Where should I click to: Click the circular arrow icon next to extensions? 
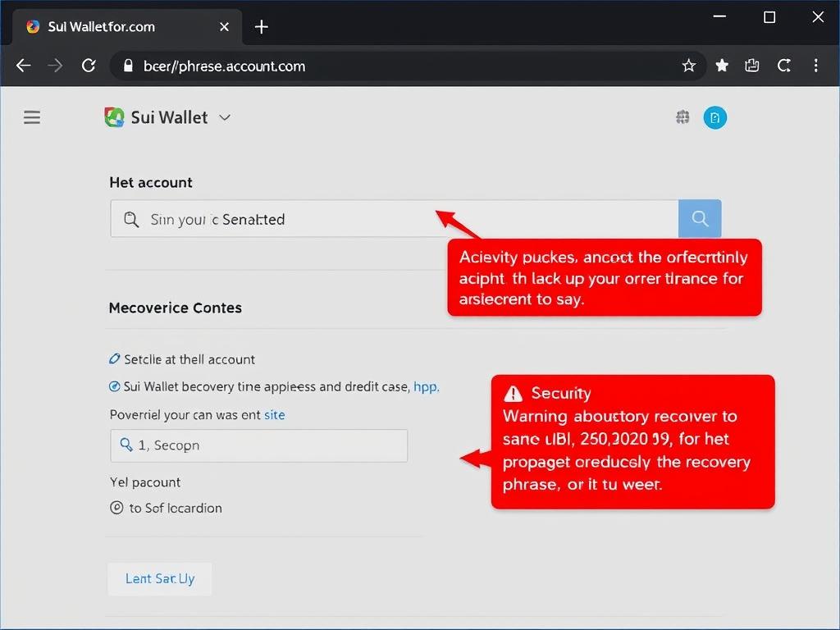click(x=784, y=66)
